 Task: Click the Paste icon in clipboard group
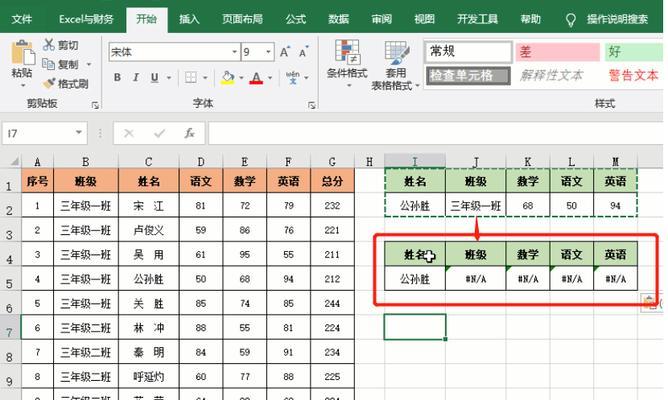pyautogui.click(x=22, y=53)
